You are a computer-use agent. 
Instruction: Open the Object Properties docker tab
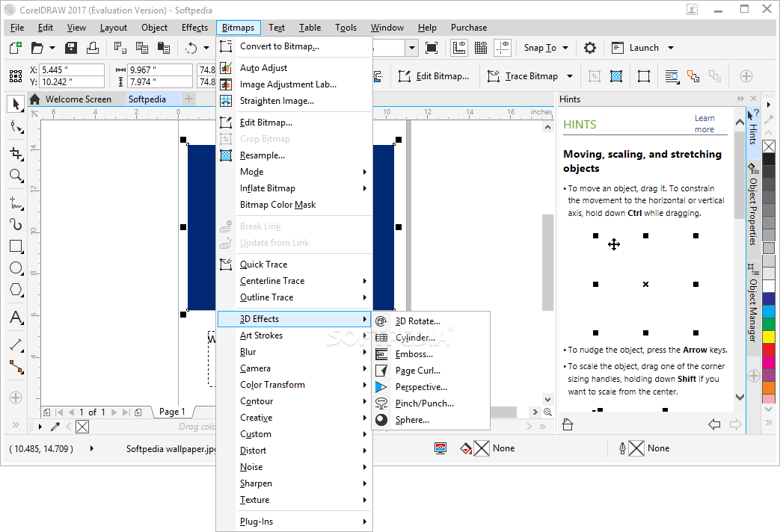pyautogui.click(x=753, y=205)
